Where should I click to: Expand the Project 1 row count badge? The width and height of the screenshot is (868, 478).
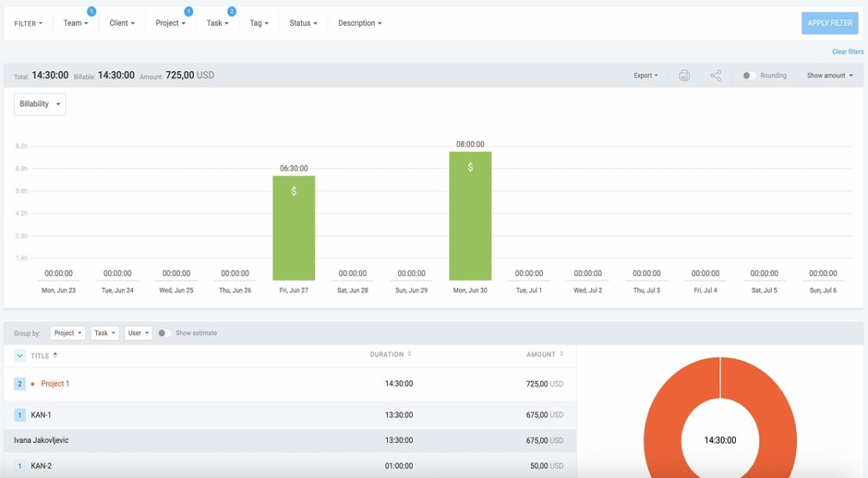20,384
